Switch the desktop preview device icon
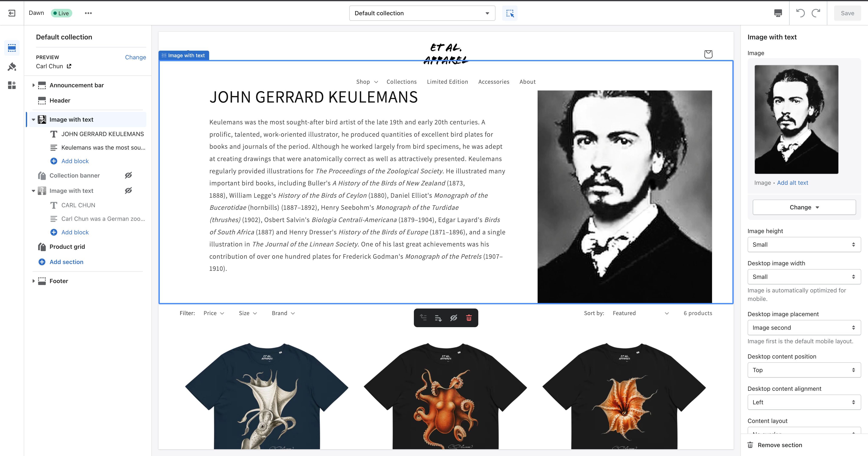This screenshot has height=456, width=868. (778, 13)
